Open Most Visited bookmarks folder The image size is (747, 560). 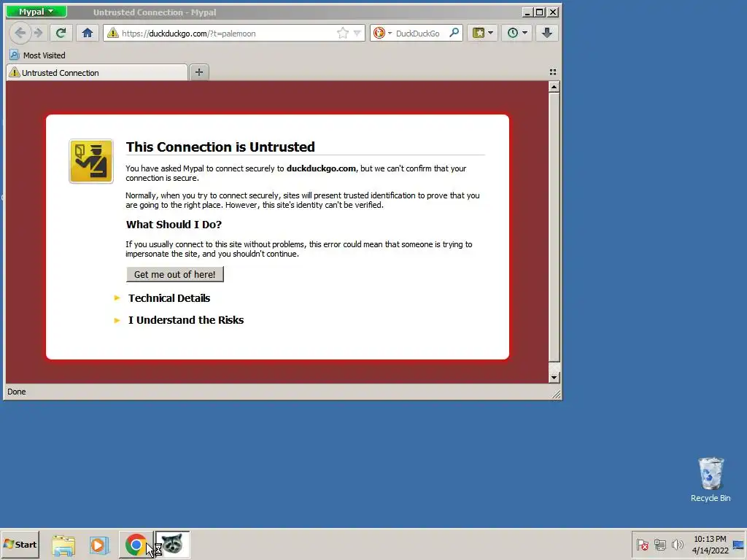click(x=38, y=55)
